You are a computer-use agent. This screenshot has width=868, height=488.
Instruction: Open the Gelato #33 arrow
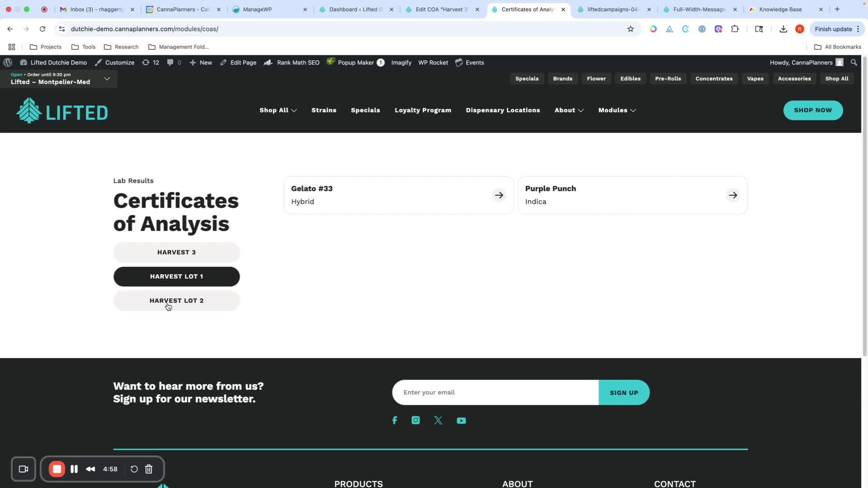pyautogui.click(x=499, y=195)
